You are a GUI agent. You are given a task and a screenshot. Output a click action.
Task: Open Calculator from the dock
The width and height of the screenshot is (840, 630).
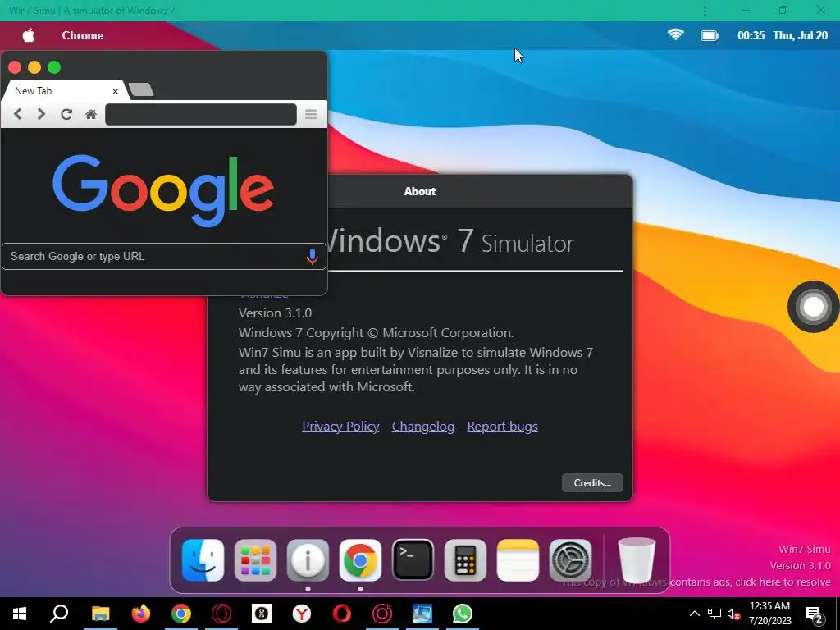pyautogui.click(x=466, y=560)
